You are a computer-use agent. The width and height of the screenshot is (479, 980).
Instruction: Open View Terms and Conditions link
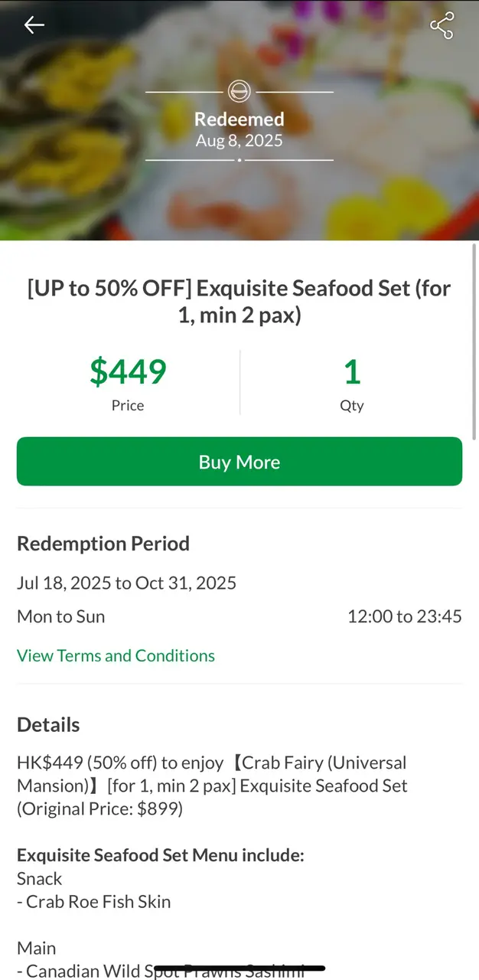pyautogui.click(x=116, y=655)
